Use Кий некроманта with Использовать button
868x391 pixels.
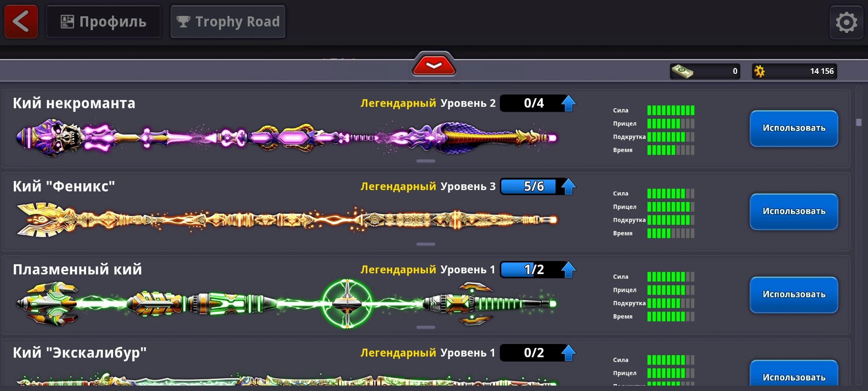[794, 128]
